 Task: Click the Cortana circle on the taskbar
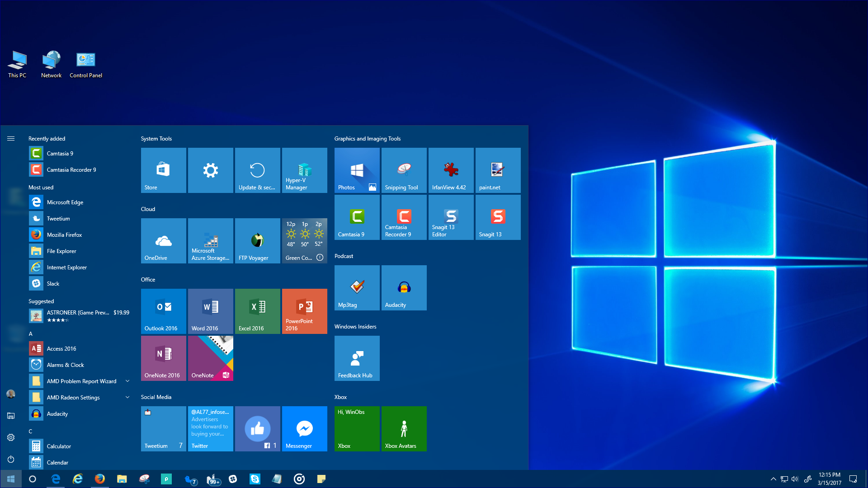[x=33, y=479]
